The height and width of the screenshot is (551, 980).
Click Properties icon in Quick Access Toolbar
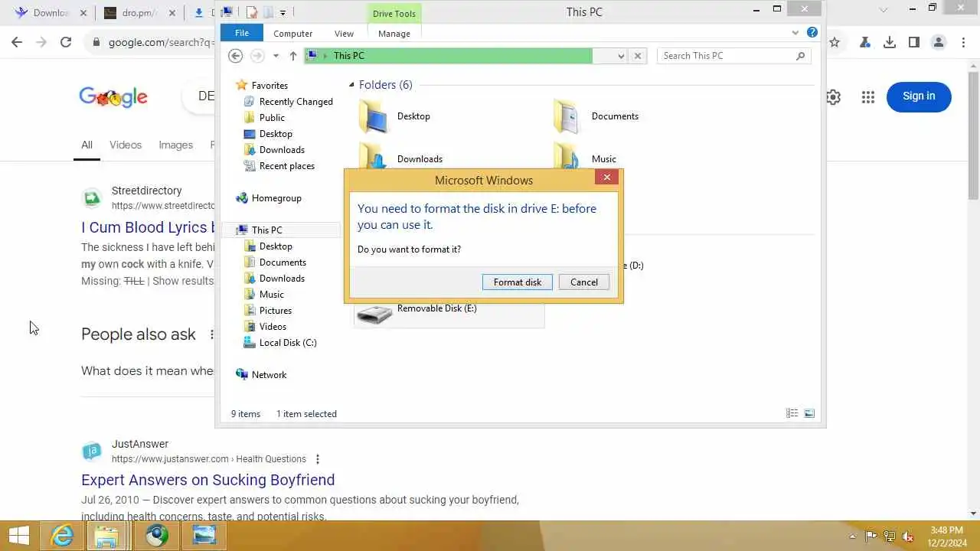tap(251, 12)
